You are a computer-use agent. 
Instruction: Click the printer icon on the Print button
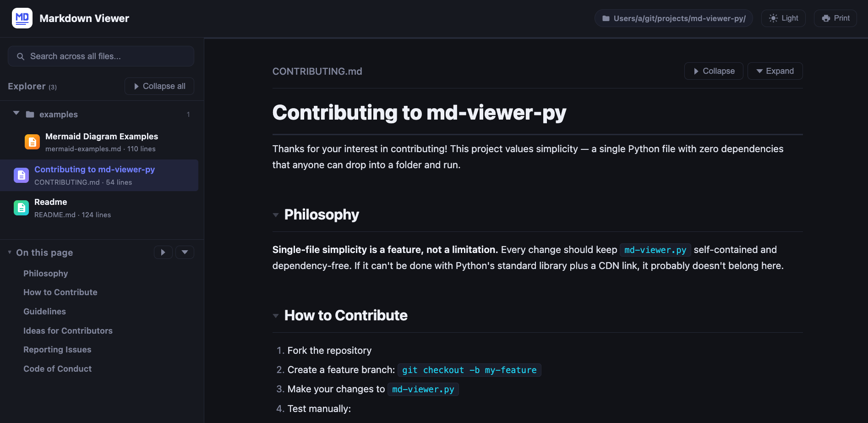(826, 18)
